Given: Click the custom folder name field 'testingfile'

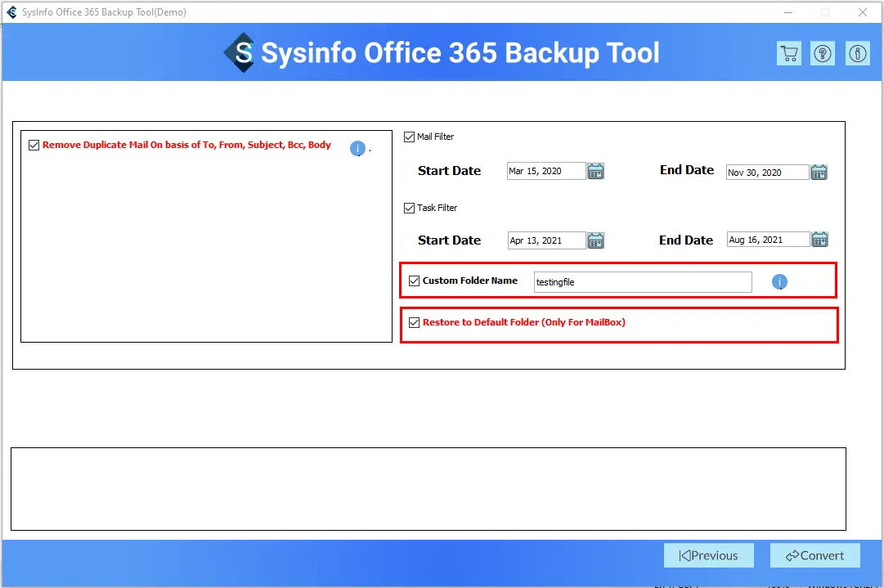Looking at the screenshot, I should [x=643, y=282].
